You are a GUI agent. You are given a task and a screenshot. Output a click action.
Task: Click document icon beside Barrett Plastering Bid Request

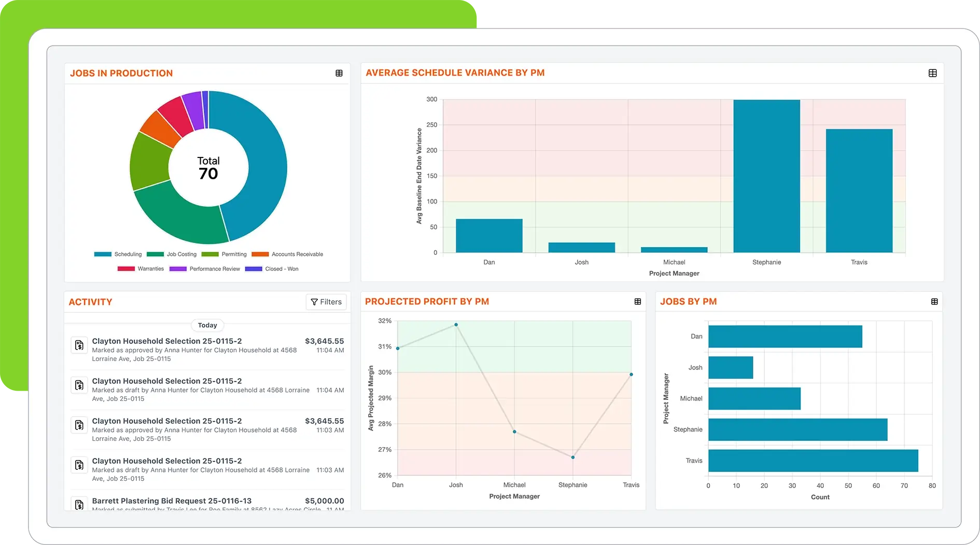click(x=79, y=504)
